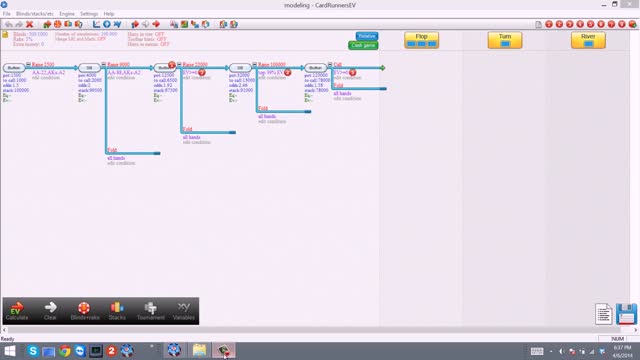640x360 pixels.
Task: Toggle Toolbar hints OFF setting
Action: click(147, 39)
